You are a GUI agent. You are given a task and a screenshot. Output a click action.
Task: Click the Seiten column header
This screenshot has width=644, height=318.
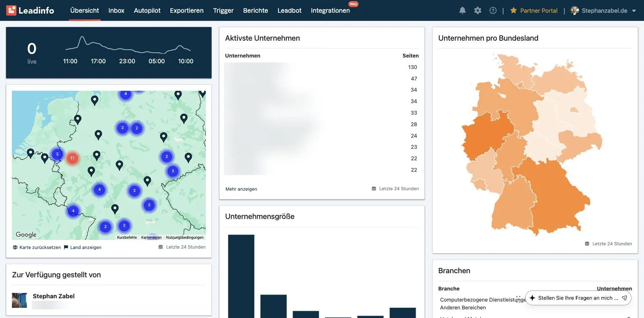(411, 55)
